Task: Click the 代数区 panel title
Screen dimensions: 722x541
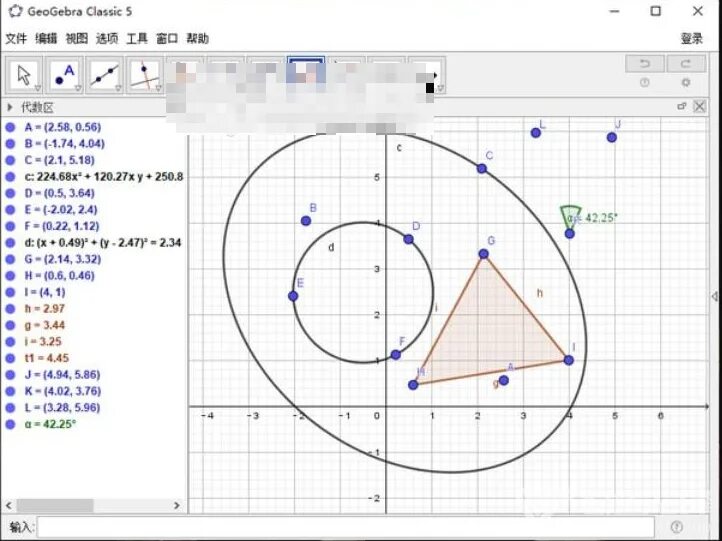Action: point(37,108)
